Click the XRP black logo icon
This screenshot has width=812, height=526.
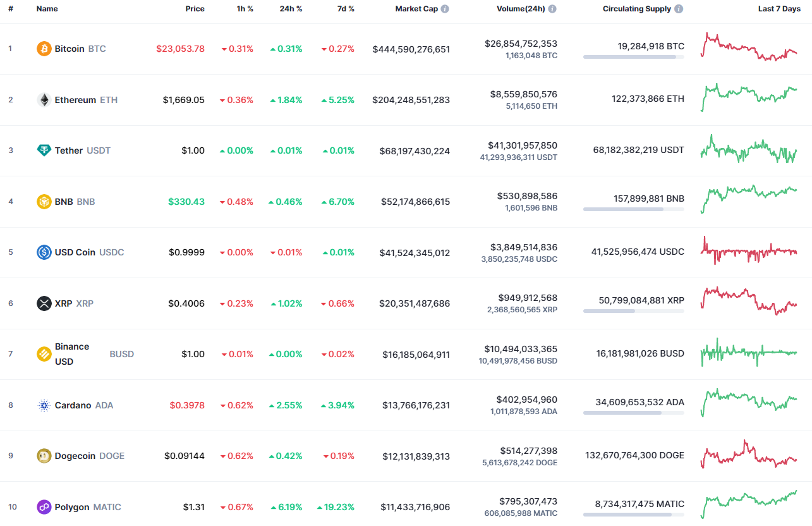pos(43,303)
